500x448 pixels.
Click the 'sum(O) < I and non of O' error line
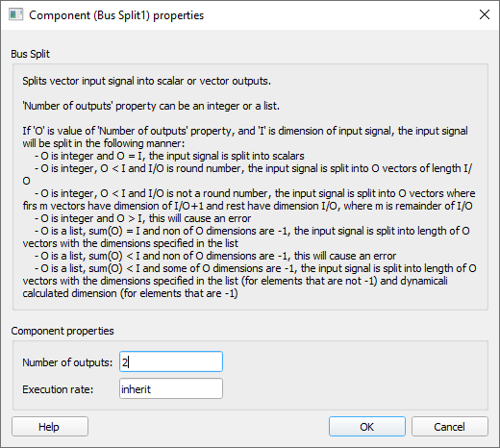215,256
